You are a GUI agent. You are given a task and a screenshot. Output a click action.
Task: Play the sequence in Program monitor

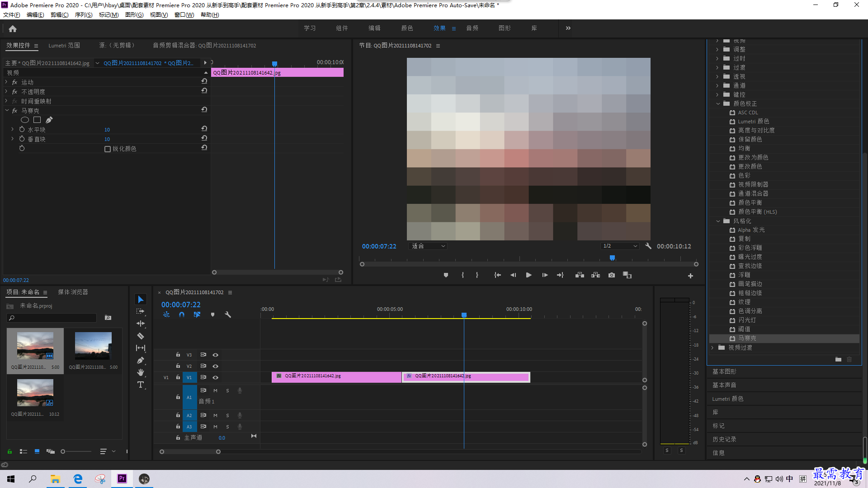(528, 275)
